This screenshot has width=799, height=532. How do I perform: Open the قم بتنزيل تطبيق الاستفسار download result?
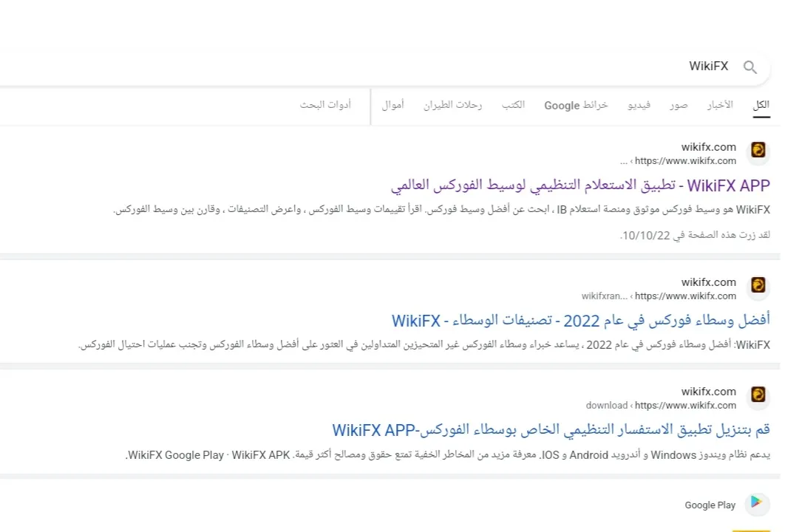[551, 430]
